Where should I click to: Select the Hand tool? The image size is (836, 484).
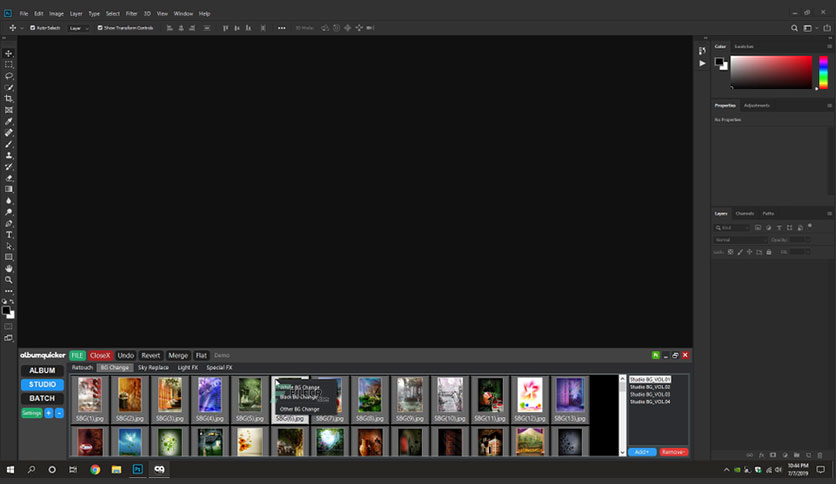click(x=9, y=269)
